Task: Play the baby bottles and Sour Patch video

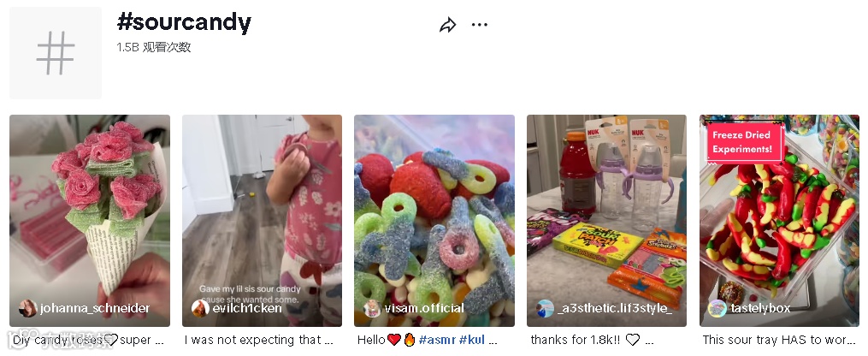Action: tap(606, 220)
